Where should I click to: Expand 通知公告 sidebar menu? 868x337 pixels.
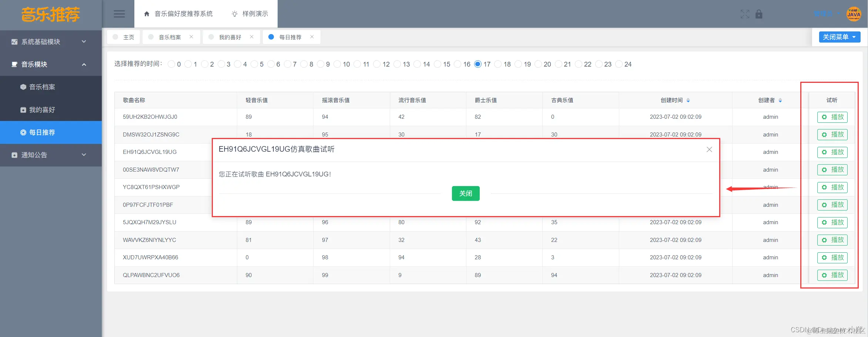pyautogui.click(x=51, y=155)
